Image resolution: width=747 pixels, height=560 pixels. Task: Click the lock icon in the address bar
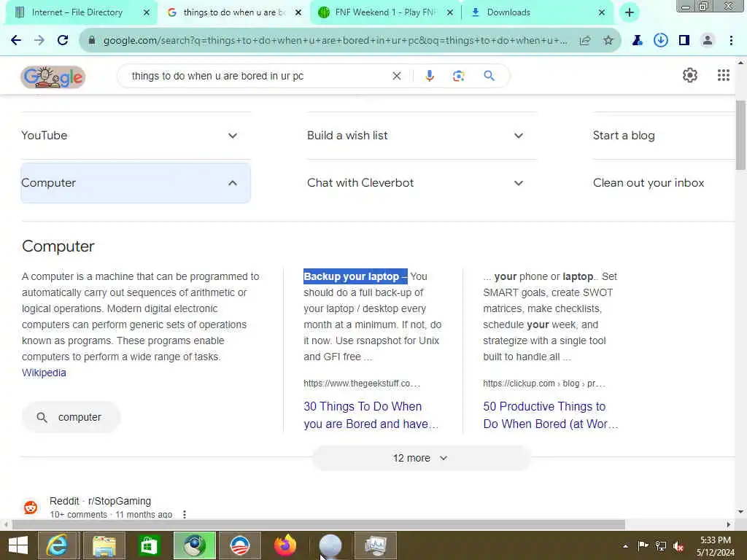pos(92,41)
